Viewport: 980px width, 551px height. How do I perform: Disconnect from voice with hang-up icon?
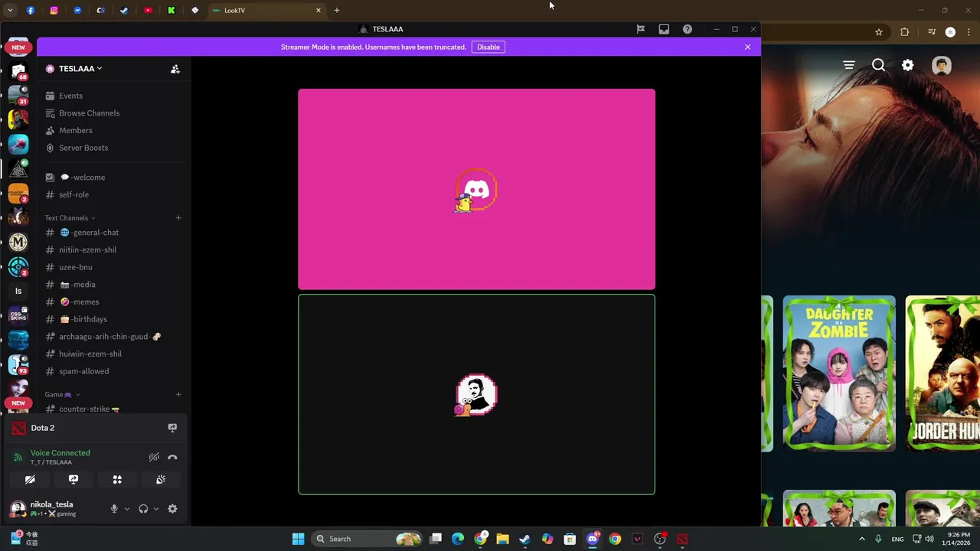172,457
